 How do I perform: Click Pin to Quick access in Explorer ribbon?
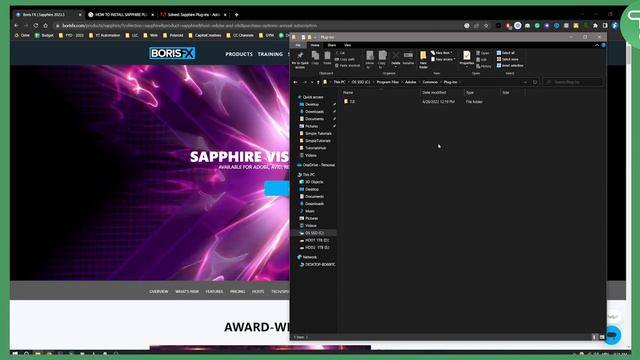[300, 59]
